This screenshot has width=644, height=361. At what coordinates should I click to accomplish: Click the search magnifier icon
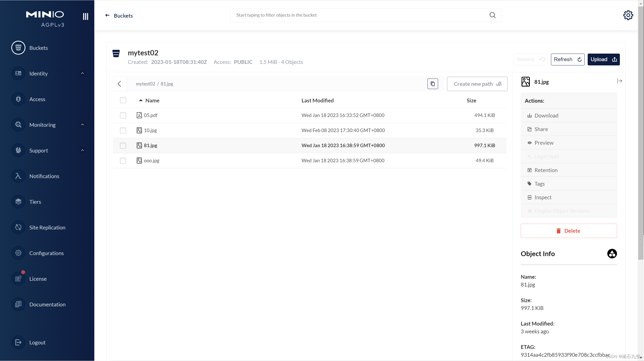[x=493, y=15]
